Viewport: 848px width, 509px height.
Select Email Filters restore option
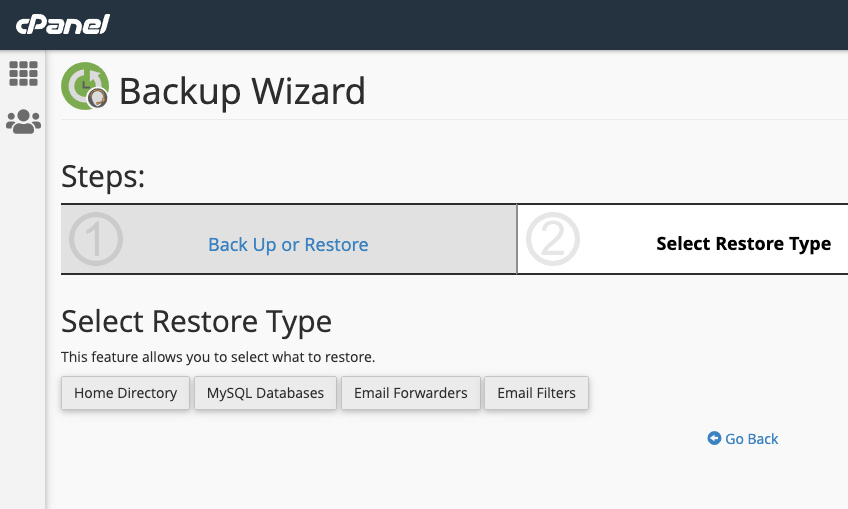point(536,393)
